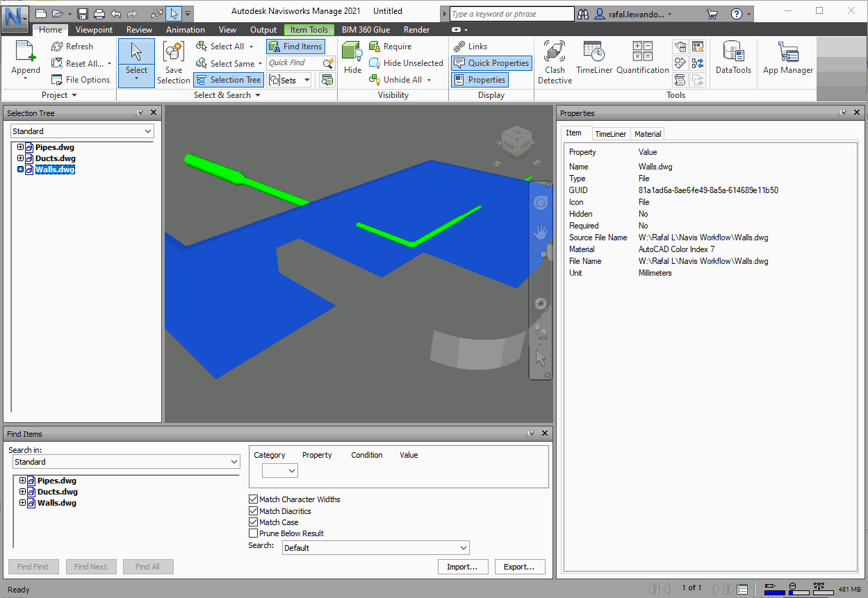The height and width of the screenshot is (598, 868).
Task: Open the Clash Detective tool
Action: [x=554, y=61]
